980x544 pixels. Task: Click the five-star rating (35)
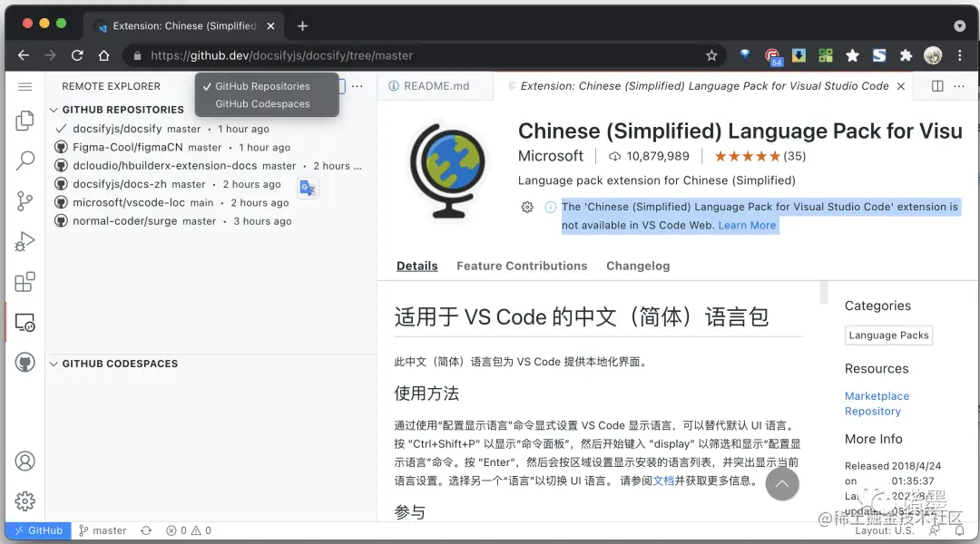point(760,156)
